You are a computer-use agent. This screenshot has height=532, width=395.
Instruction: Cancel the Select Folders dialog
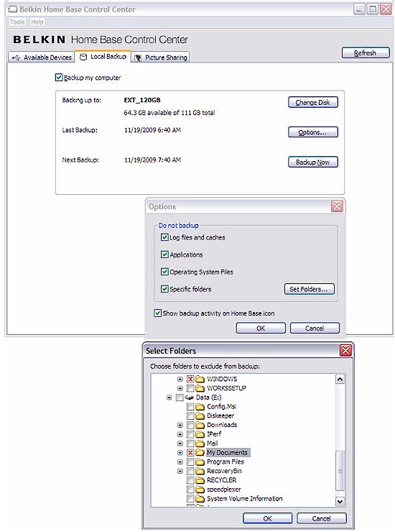pyautogui.click(x=322, y=518)
